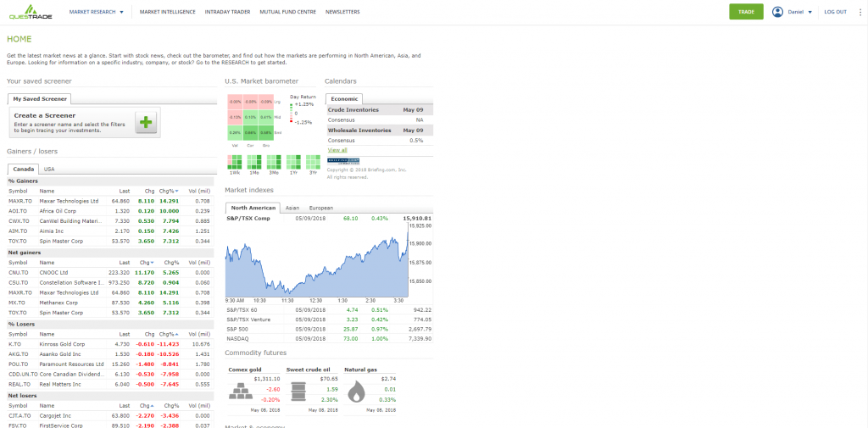Click the user profile avatar icon
Viewport: 868px width, 428px height.
point(777,12)
